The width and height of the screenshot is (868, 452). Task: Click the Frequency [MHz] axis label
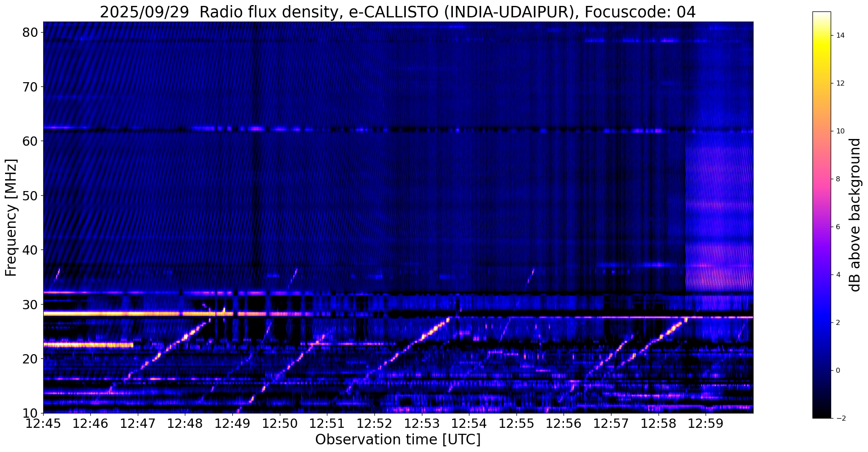[11, 218]
